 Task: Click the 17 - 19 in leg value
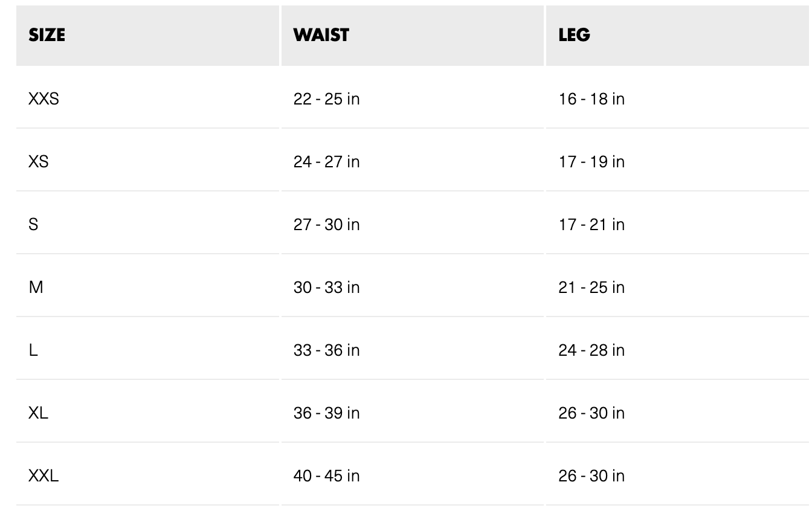click(x=591, y=161)
